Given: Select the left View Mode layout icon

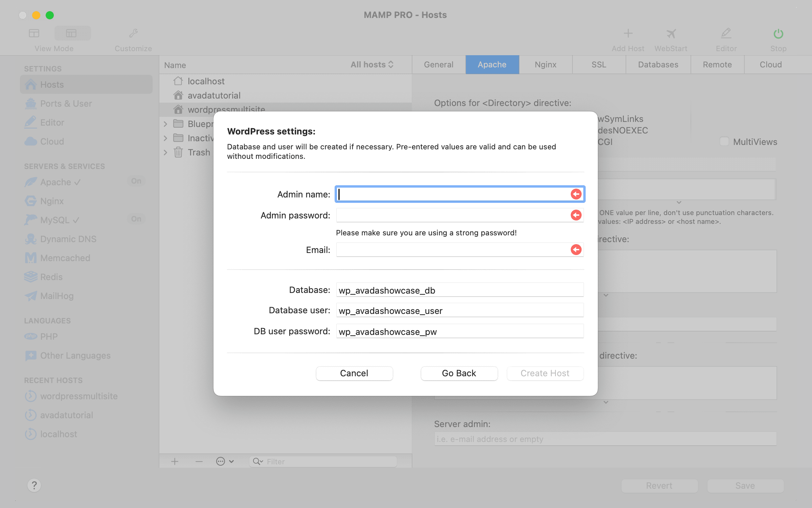Looking at the screenshot, I should [x=34, y=33].
